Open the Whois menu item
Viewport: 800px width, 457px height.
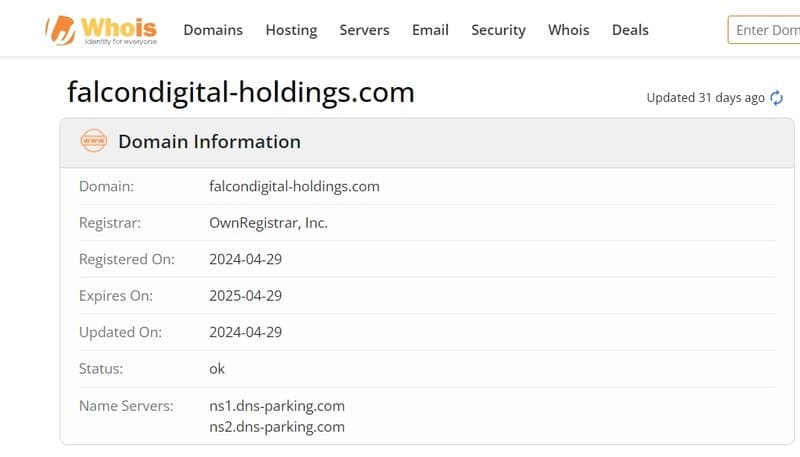pyautogui.click(x=568, y=30)
